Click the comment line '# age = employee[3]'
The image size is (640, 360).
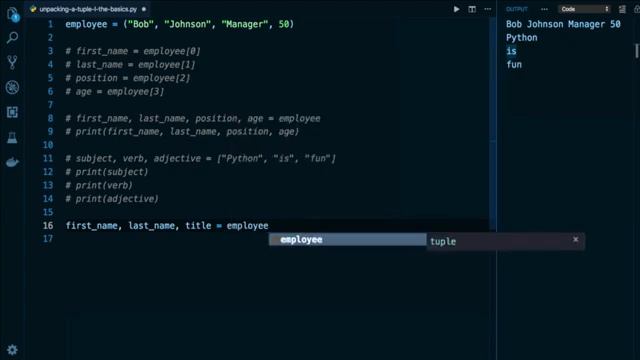[x=115, y=91]
